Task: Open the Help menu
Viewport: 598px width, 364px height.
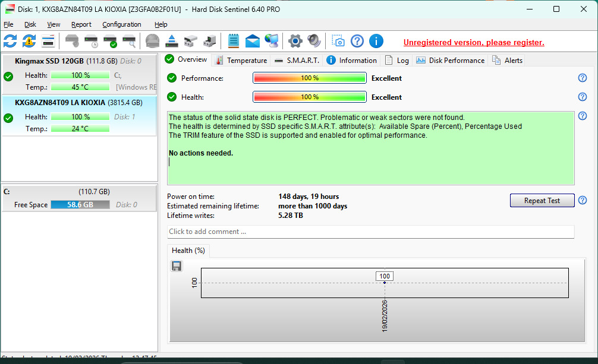Action: tap(160, 24)
